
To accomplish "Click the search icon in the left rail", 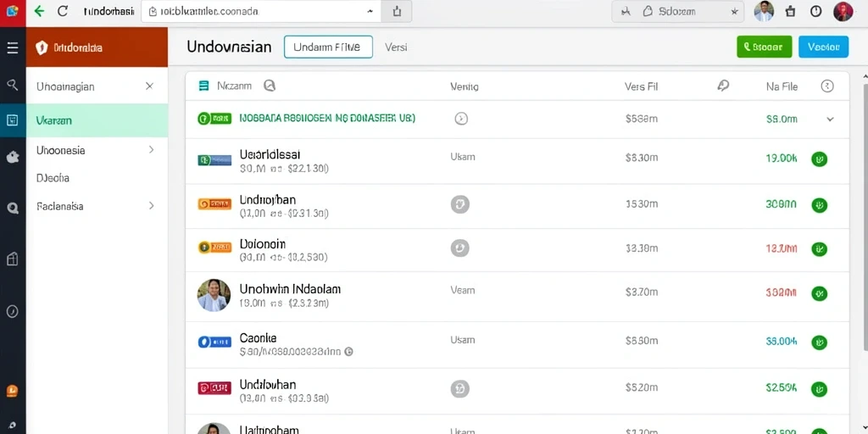I will [x=12, y=85].
